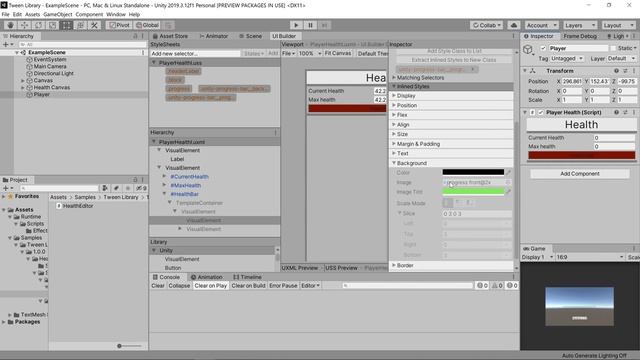The image size is (640, 360).
Task: Select the Hand tool in toolbar
Action: pos(10,25)
